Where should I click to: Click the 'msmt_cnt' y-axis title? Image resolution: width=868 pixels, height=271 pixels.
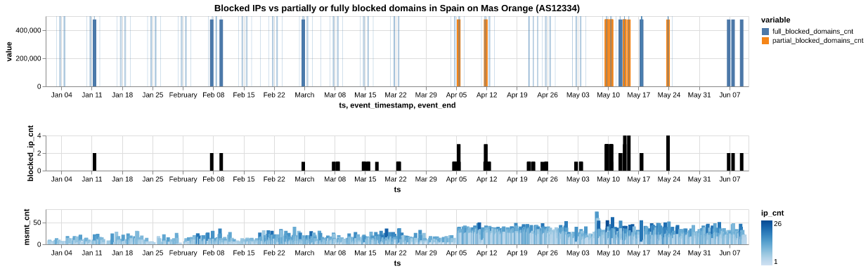[27, 227]
